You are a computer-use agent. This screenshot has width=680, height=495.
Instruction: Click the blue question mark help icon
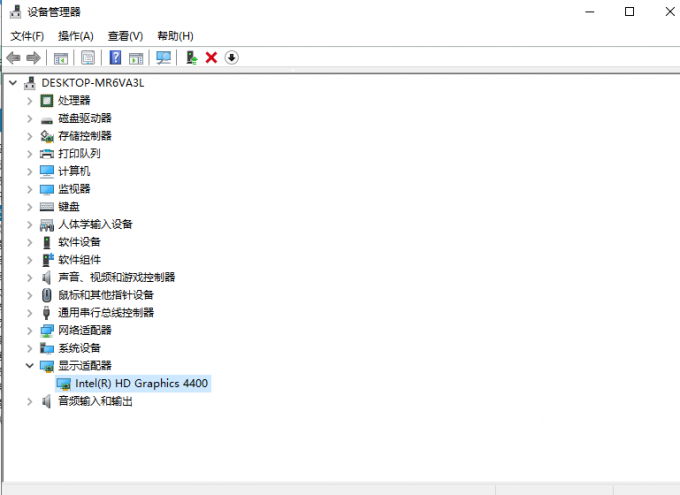115,58
